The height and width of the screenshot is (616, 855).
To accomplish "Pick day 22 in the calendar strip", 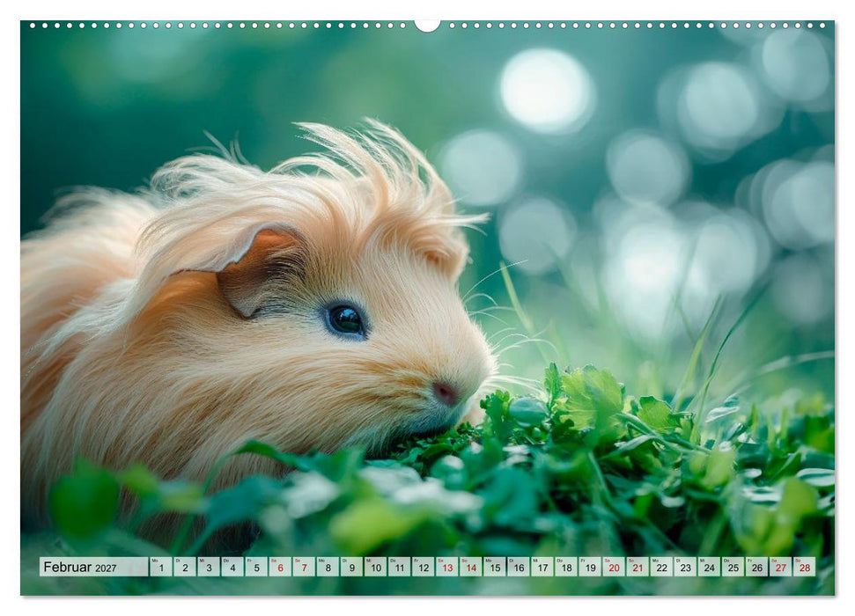I will (662, 567).
